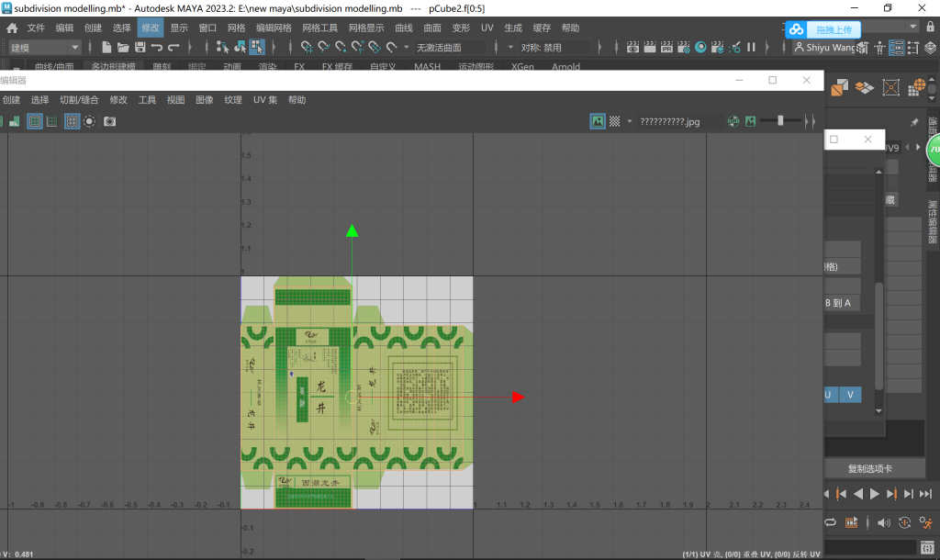This screenshot has width=940, height=560.
Task: Toggle checker map icon in UV editor
Action: (614, 122)
